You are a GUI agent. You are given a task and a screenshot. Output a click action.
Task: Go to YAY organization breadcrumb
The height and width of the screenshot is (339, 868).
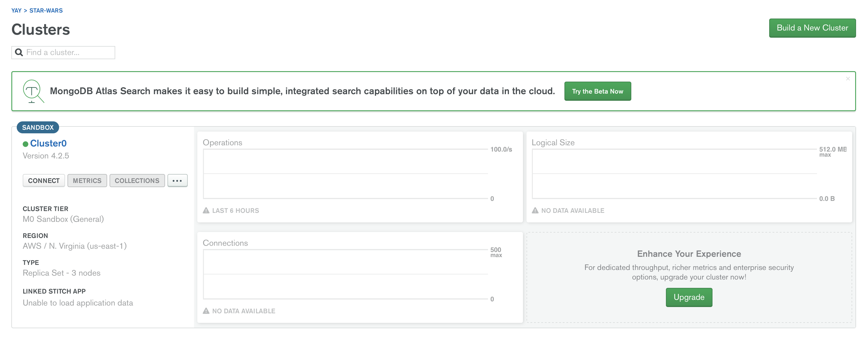pos(16,10)
